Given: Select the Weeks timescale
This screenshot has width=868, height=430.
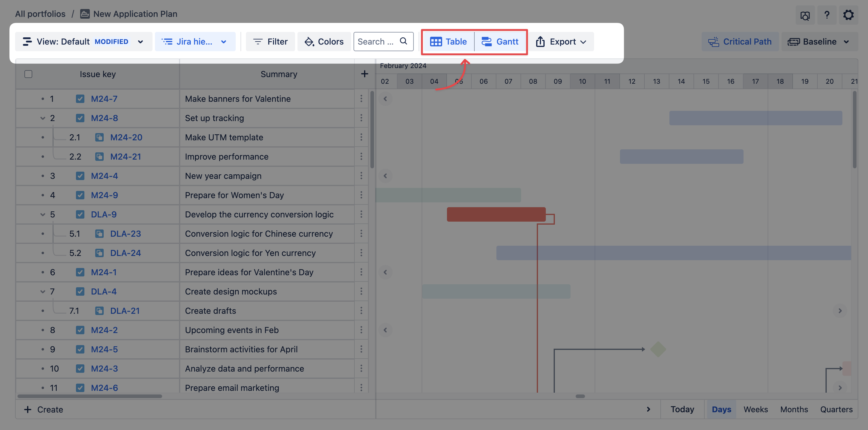Looking at the screenshot, I should tap(756, 410).
